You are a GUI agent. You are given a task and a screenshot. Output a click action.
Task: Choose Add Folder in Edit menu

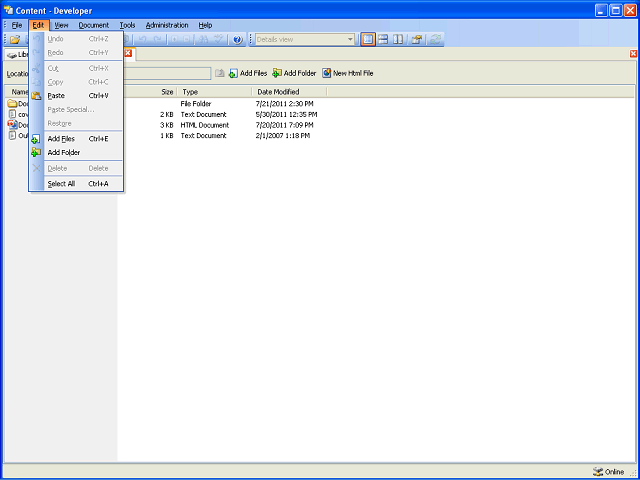pos(76,153)
